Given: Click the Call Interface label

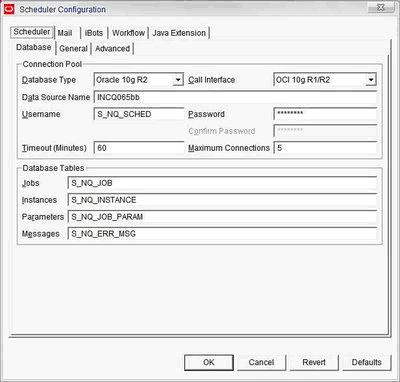Looking at the screenshot, I should (x=212, y=80).
